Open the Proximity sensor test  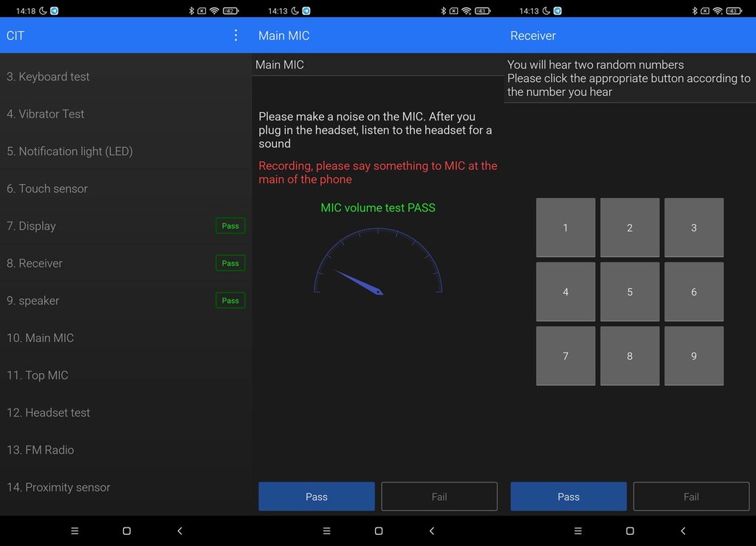coord(59,488)
